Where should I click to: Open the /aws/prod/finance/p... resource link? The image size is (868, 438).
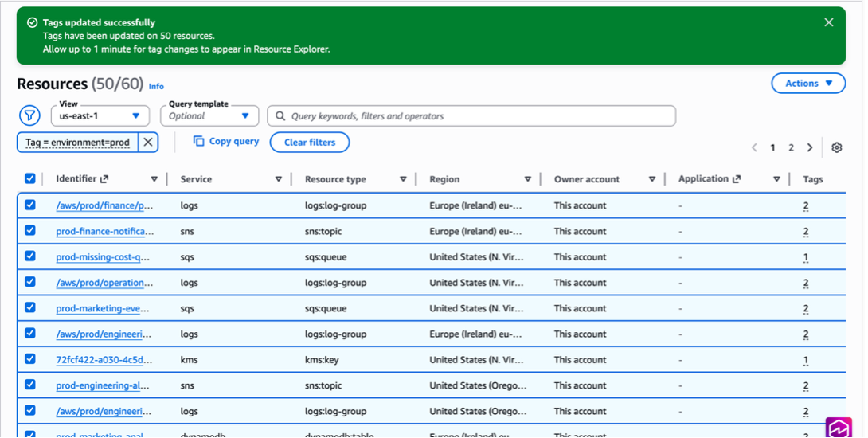(x=104, y=205)
